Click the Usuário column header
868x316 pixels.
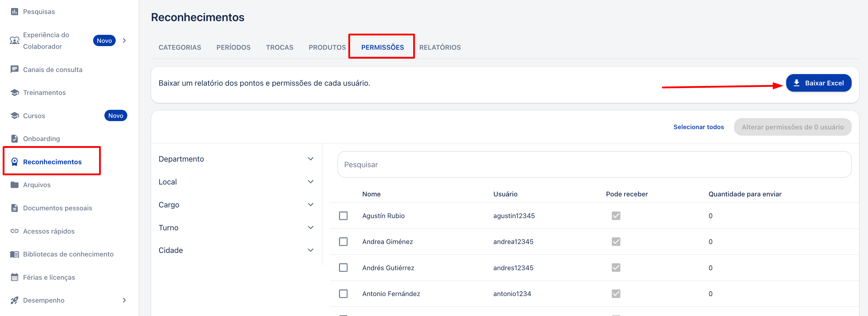505,194
